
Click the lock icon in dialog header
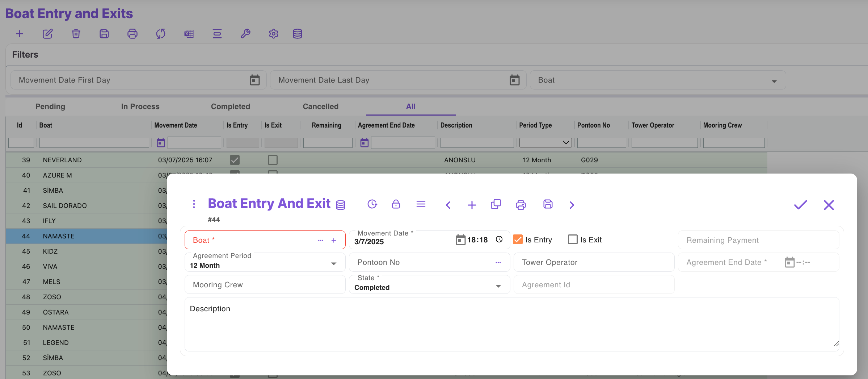tap(396, 204)
